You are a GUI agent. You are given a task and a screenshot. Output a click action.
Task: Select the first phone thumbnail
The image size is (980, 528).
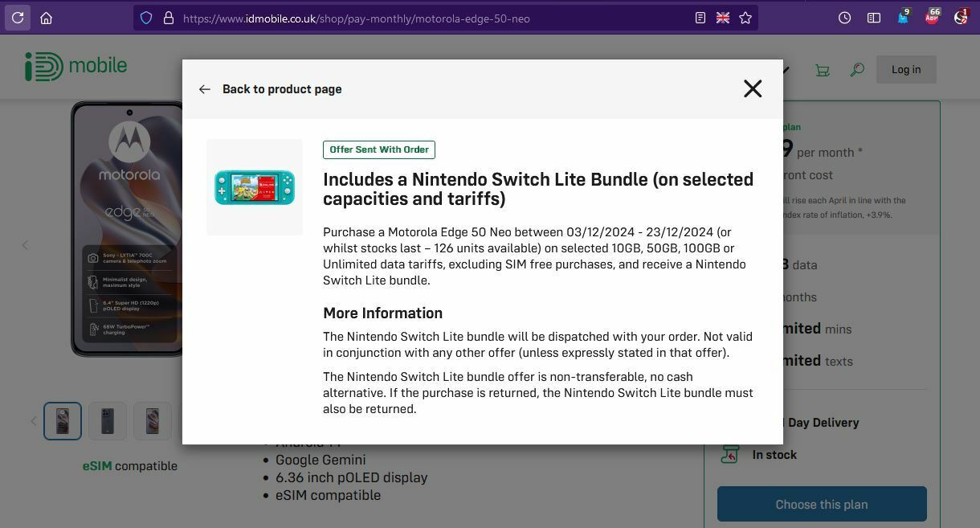click(x=63, y=421)
